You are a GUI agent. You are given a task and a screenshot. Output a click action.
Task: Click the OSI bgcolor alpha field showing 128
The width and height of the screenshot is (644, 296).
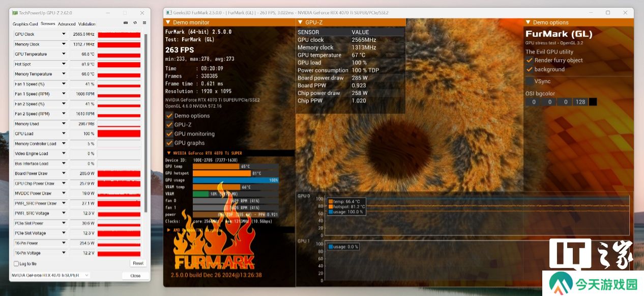point(579,102)
